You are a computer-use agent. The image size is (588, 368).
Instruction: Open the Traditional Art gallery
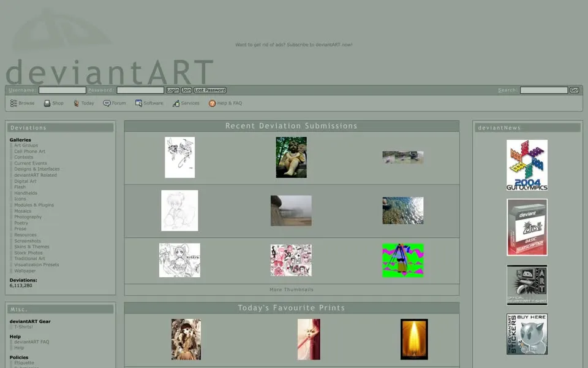pyautogui.click(x=29, y=259)
